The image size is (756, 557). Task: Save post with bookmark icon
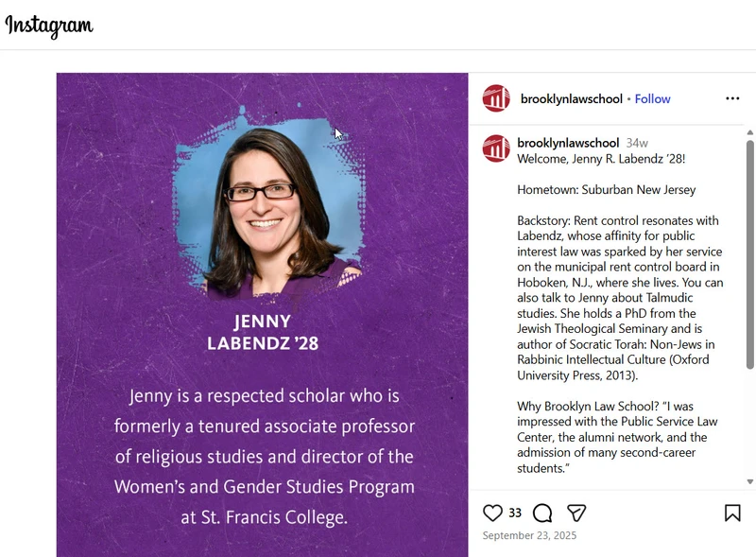click(x=732, y=513)
